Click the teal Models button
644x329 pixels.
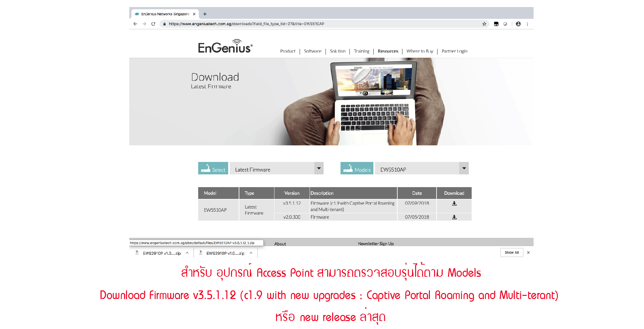click(x=357, y=168)
